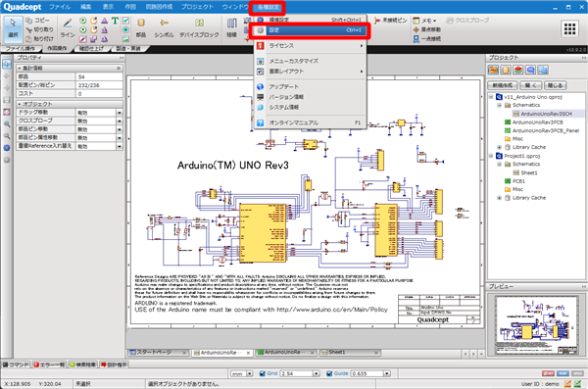This screenshot has height=389, width=588.
Task: Expand the メモ dropdown arrow
Action: 434,21
